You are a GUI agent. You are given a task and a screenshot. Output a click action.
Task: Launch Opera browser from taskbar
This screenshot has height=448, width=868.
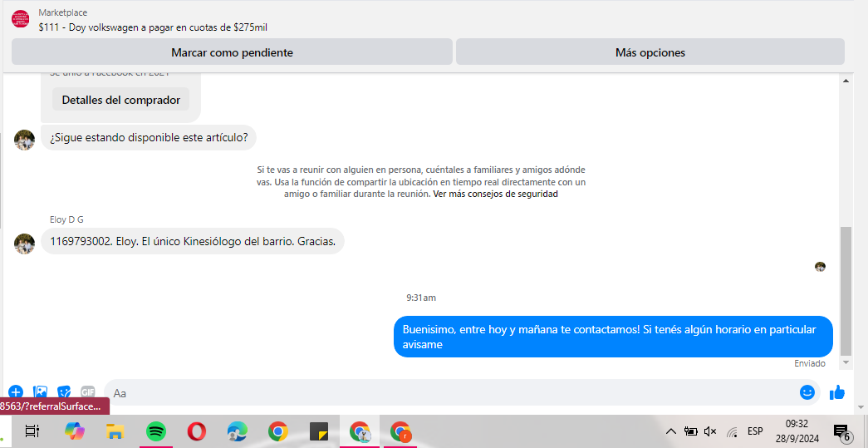[x=197, y=431]
